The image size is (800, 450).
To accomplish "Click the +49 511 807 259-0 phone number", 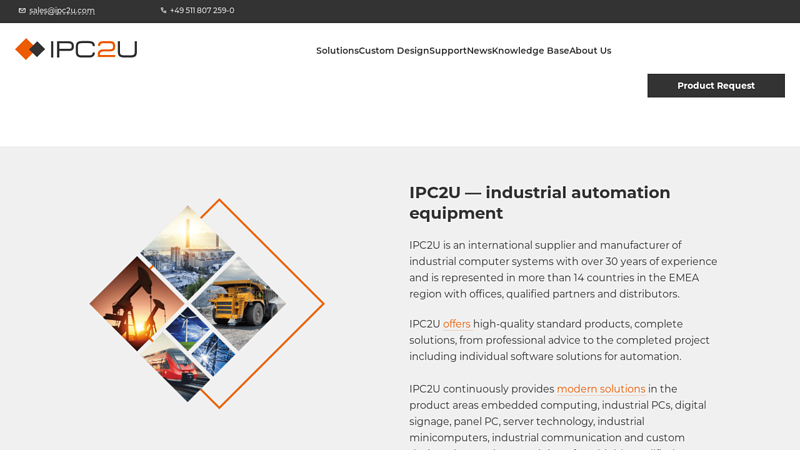I will 202,10.
